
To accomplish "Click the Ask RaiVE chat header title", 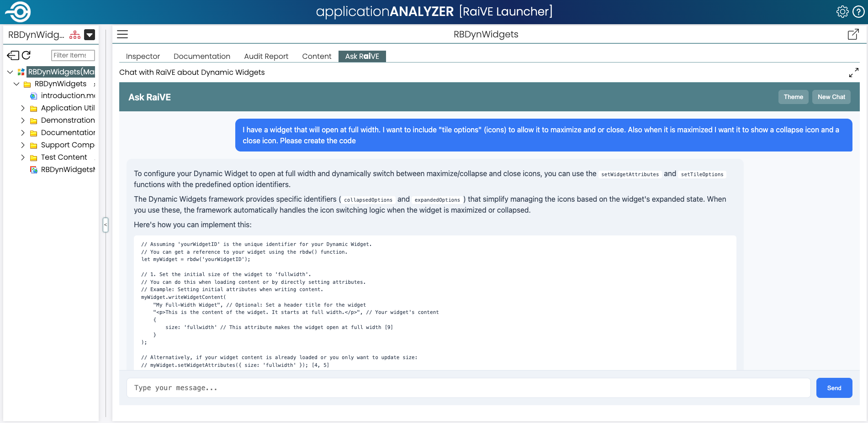I will pos(149,97).
